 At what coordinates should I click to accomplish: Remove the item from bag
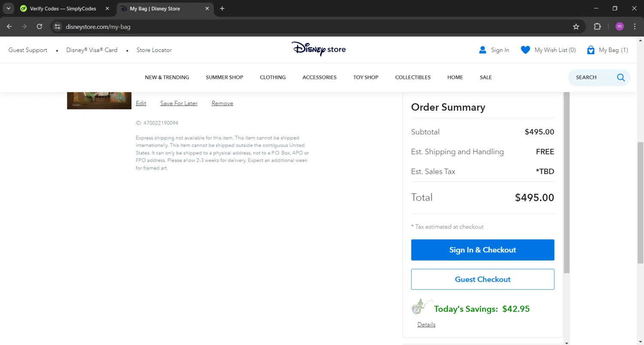click(x=222, y=103)
